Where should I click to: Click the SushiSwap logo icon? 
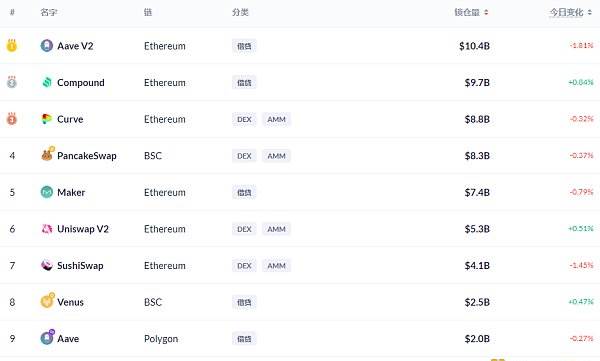[47, 265]
